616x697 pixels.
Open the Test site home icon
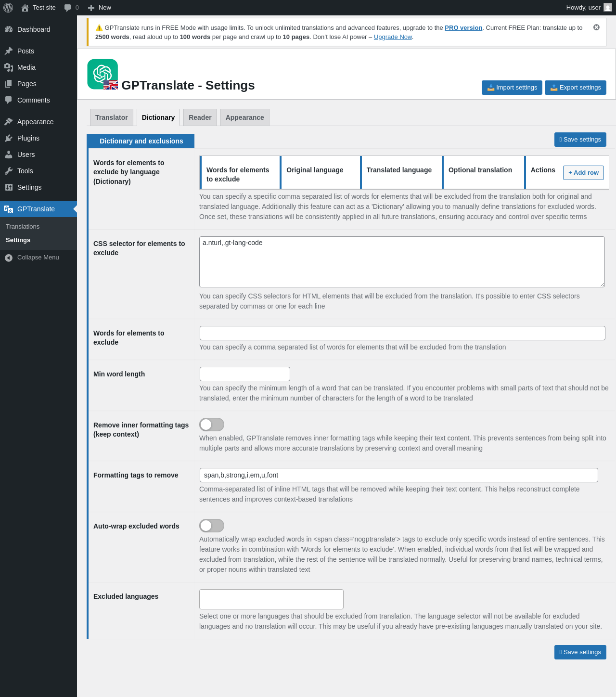click(x=25, y=8)
